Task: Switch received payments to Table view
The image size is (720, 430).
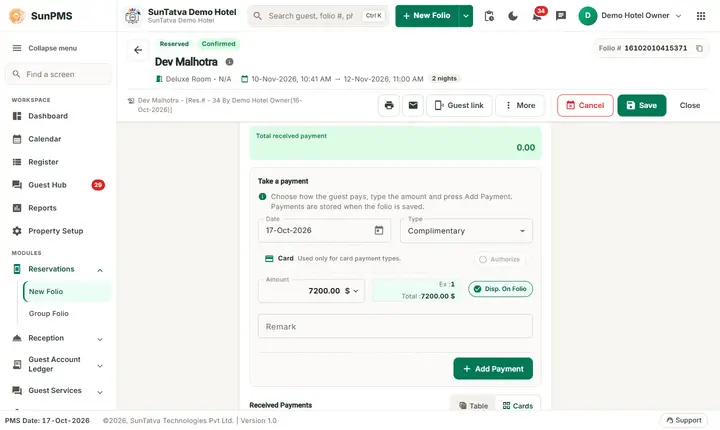Action: (473, 406)
